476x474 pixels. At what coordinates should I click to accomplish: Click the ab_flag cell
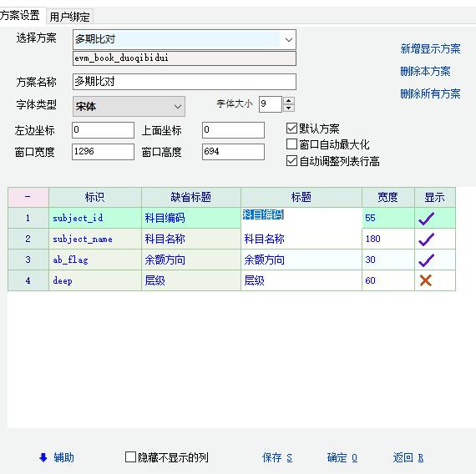[x=95, y=260]
